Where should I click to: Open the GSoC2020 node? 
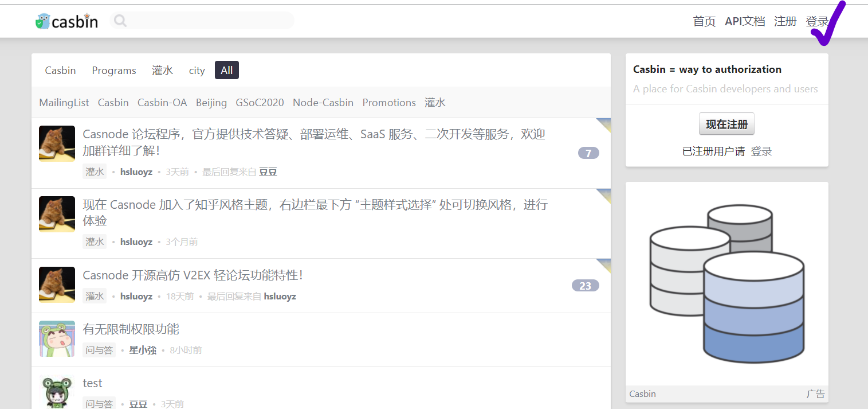pos(260,103)
